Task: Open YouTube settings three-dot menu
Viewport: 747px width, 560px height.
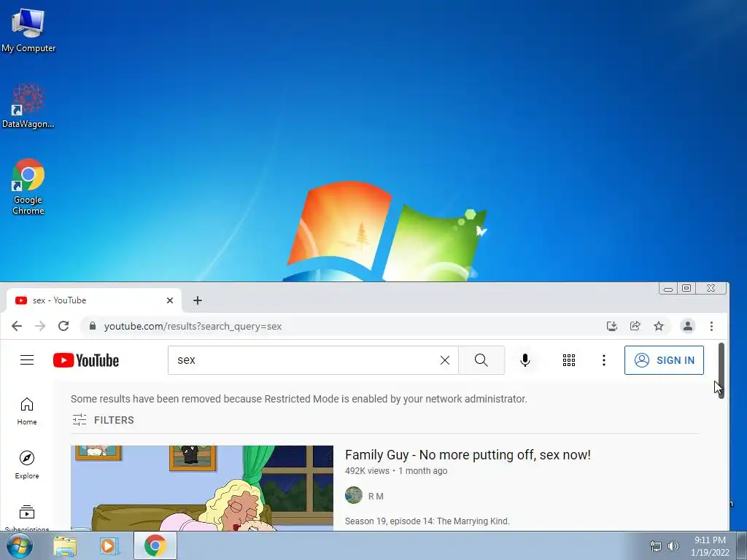Action: (x=603, y=360)
